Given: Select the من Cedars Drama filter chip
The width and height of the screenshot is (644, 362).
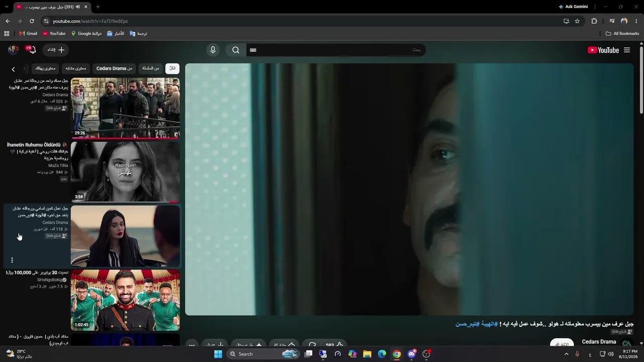Looking at the screenshot, I should click(114, 68).
